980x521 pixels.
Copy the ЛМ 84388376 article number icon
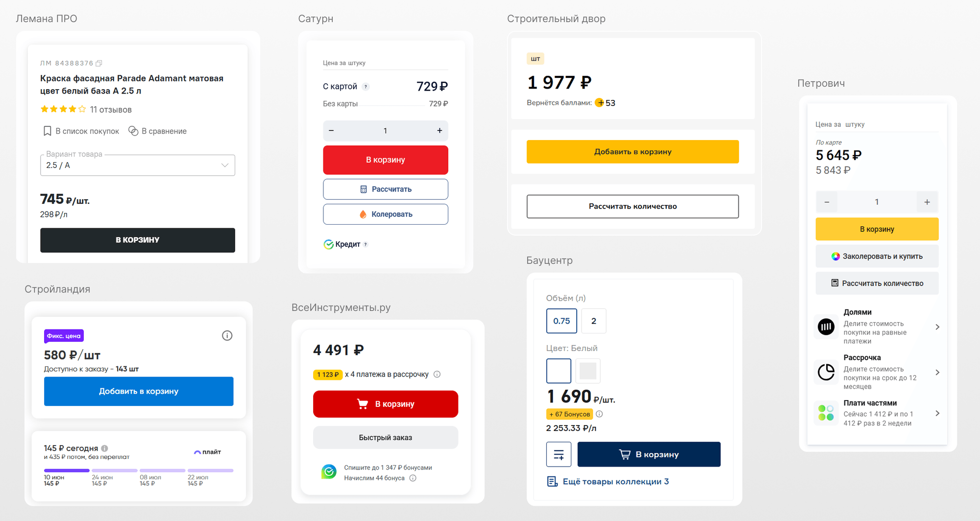coord(99,63)
